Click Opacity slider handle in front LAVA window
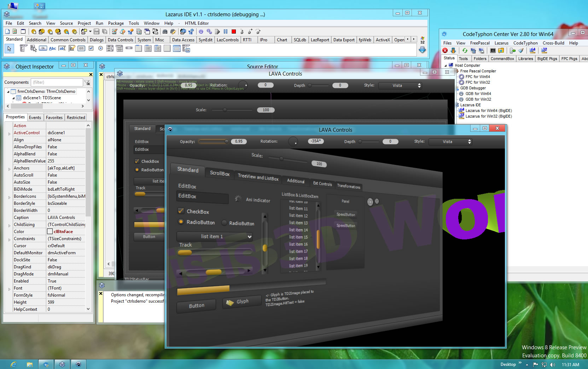 [227, 141]
